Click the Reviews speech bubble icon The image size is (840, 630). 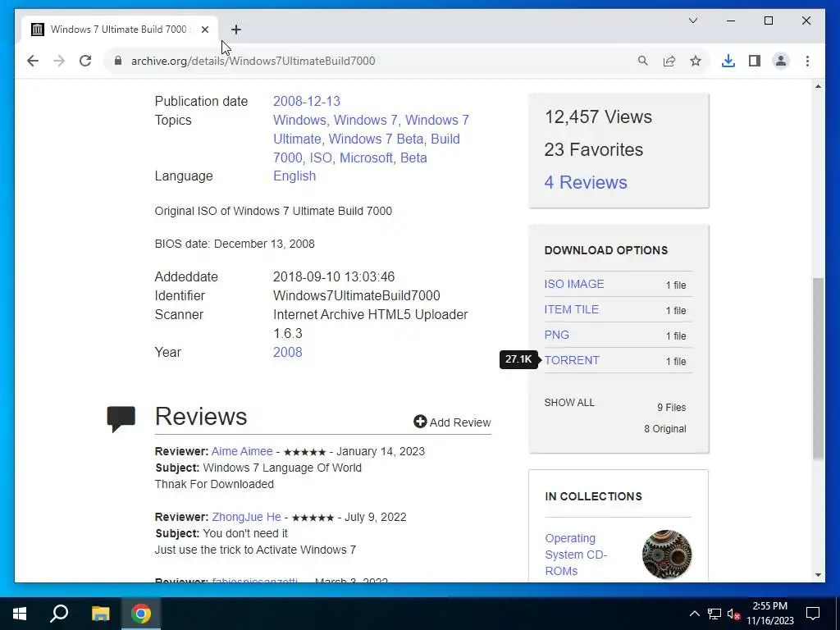click(121, 419)
